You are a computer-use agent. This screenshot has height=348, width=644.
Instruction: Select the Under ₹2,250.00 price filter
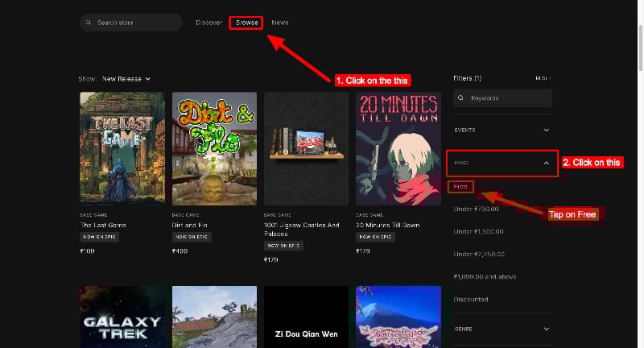479,255
